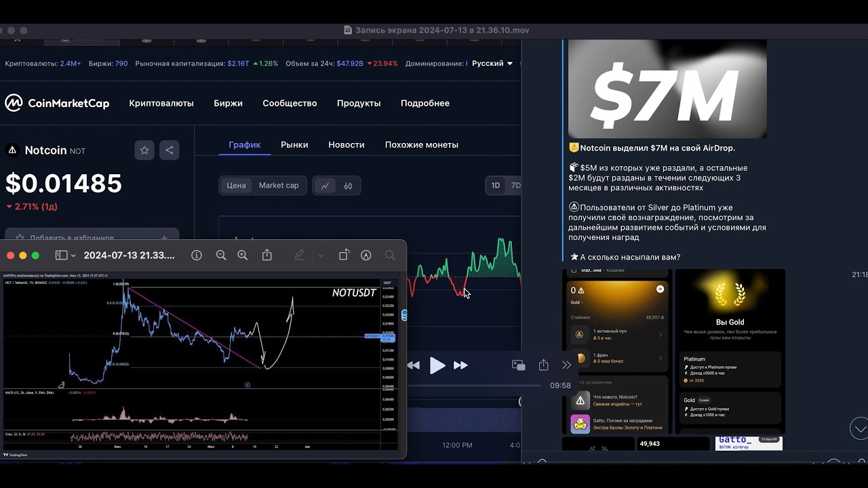
Task: Select Preview highlight pen tool
Action: (299, 255)
